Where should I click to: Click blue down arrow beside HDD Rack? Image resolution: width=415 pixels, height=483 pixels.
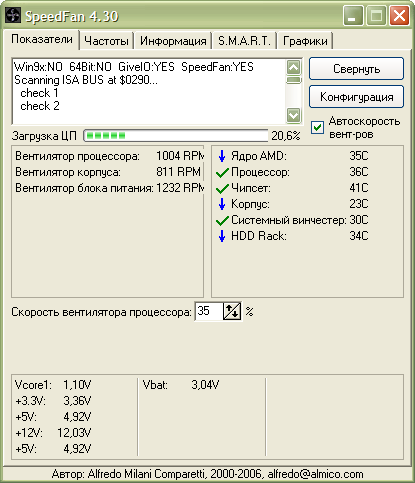click(222, 236)
